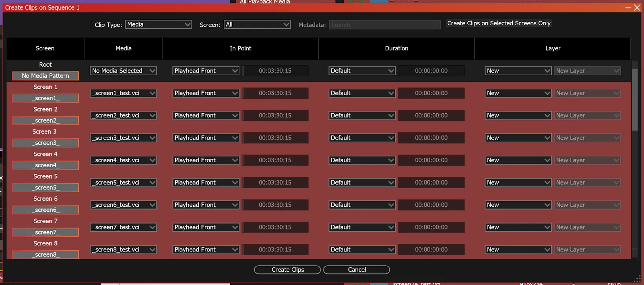Image resolution: width=644 pixels, height=285 pixels.
Task: Click the Duration column header
Action: click(396, 48)
